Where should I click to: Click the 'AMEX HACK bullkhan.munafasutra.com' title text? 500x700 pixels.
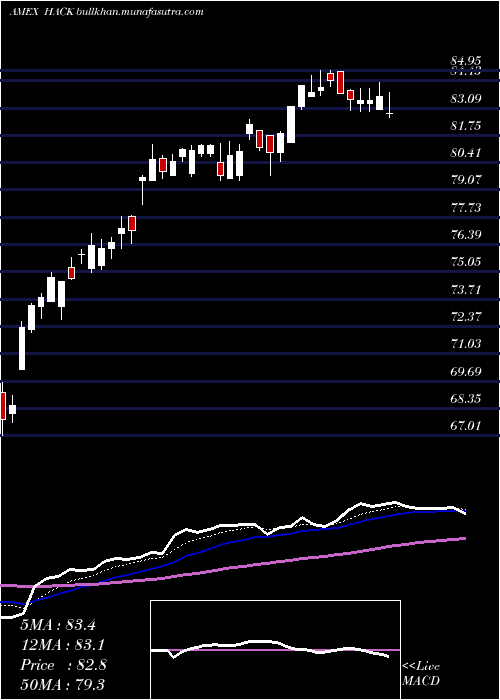point(106,12)
